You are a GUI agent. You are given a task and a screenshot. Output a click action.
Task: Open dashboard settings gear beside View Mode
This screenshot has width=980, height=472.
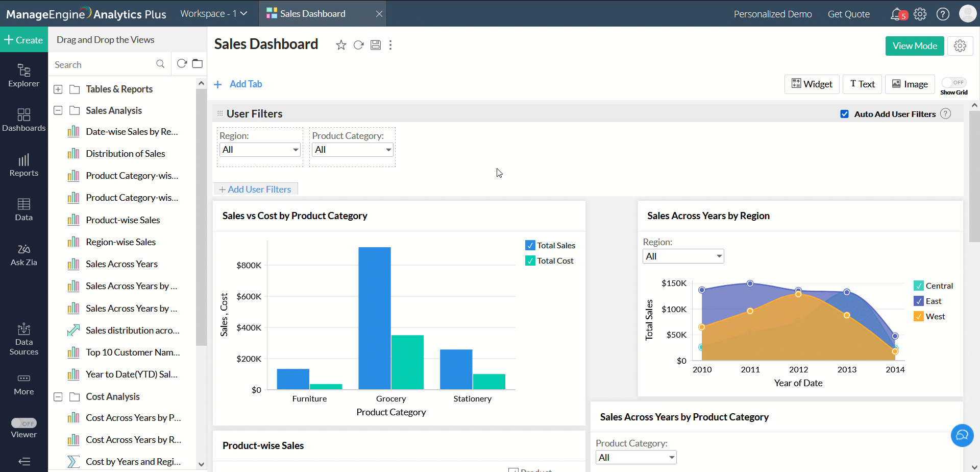point(960,46)
